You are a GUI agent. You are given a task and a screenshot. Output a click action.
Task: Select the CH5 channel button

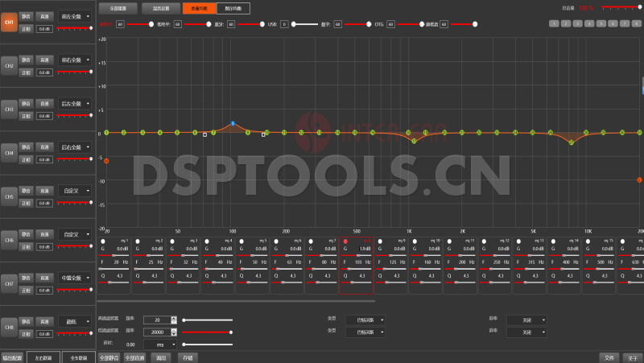coord(9,196)
